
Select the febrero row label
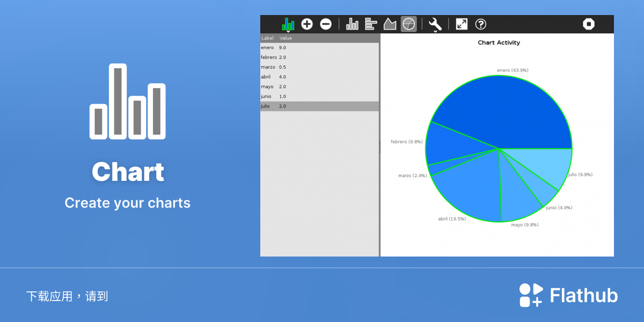(269, 57)
